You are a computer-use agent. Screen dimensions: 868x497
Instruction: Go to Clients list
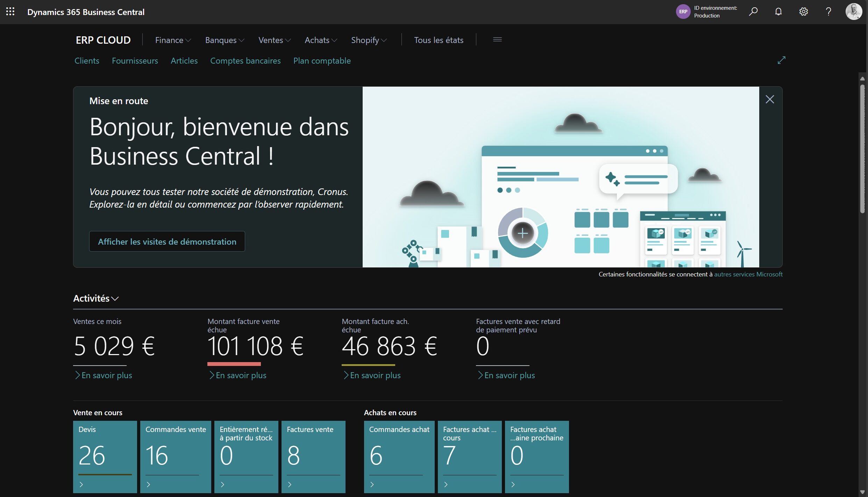[87, 60]
